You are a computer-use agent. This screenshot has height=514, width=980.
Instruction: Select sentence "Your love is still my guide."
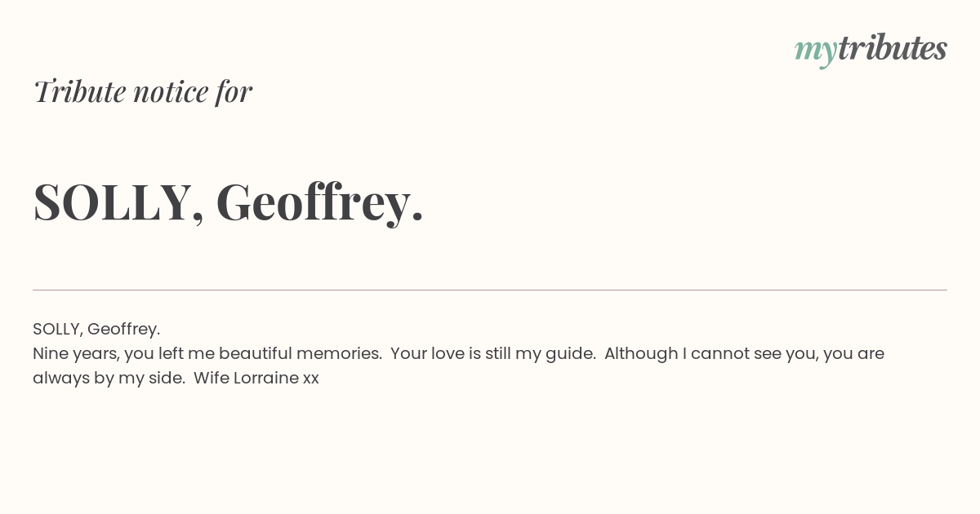pyautogui.click(x=493, y=353)
